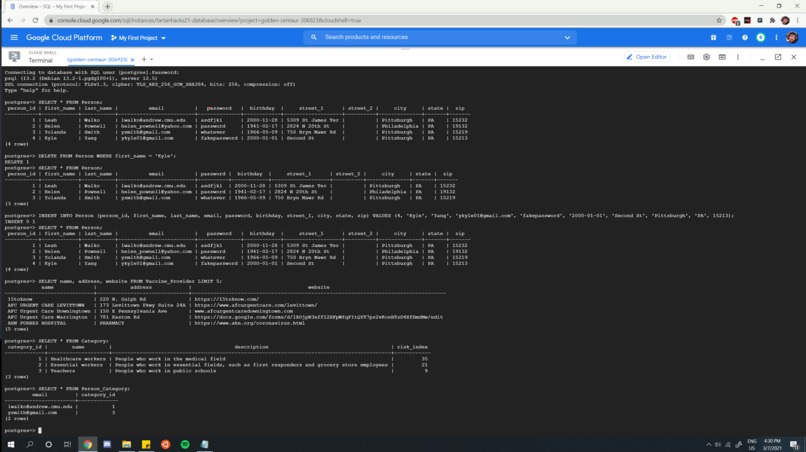This screenshot has height=452, width=806.
Task: Open Windows taskbar search
Action: tap(29, 444)
